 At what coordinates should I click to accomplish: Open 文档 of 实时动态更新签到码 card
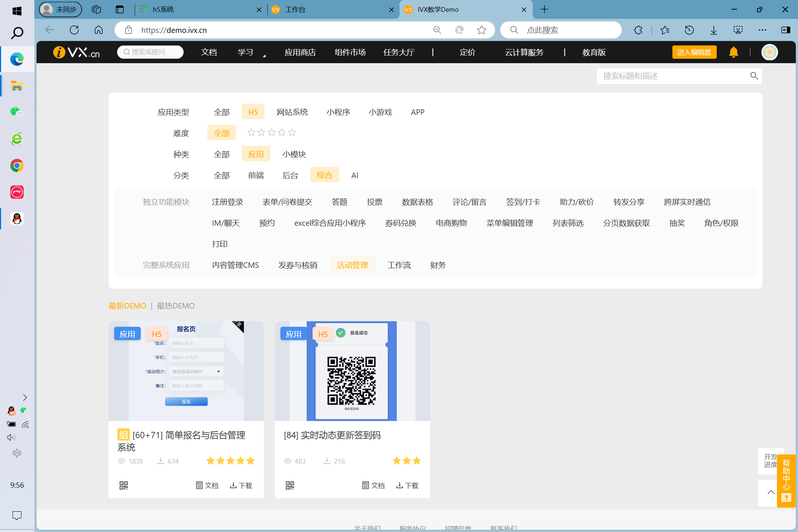click(374, 485)
